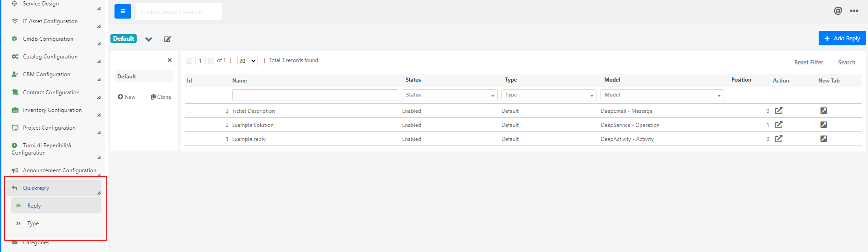Click Reset Filter link

click(808, 63)
